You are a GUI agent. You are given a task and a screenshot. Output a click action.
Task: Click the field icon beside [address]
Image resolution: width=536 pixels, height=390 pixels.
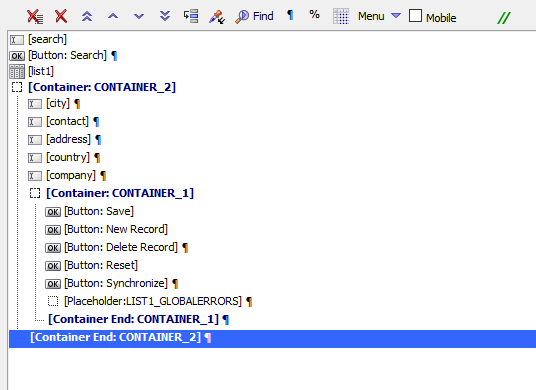(x=35, y=140)
